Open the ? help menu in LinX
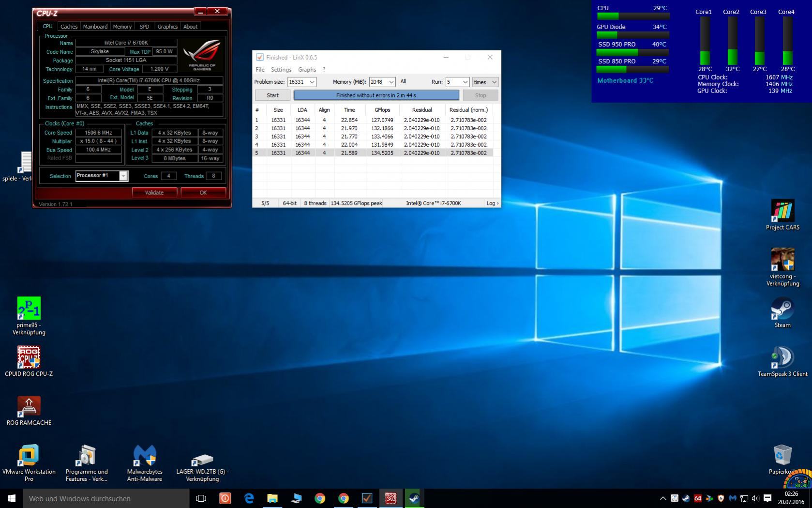Screen dimensions: 812x508 tap(324, 70)
